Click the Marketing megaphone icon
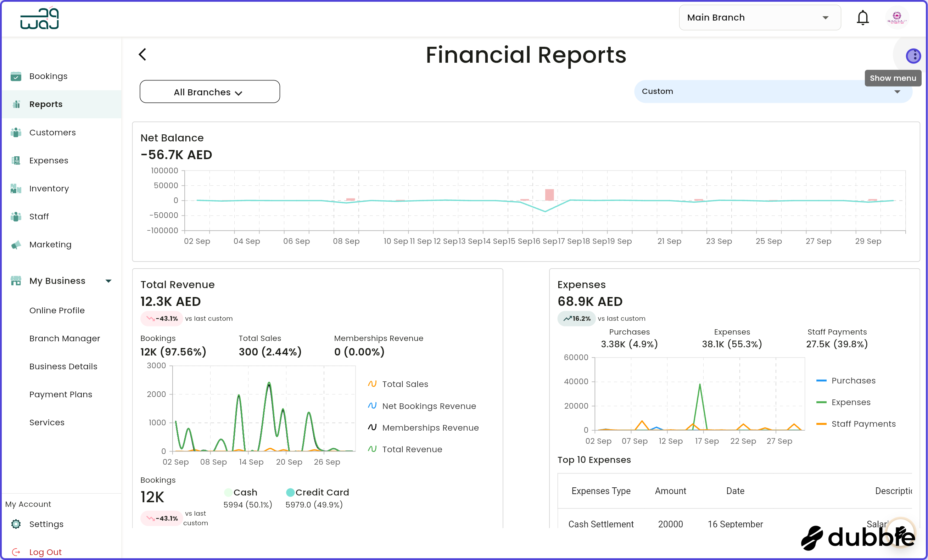The image size is (928, 560). coord(16,245)
